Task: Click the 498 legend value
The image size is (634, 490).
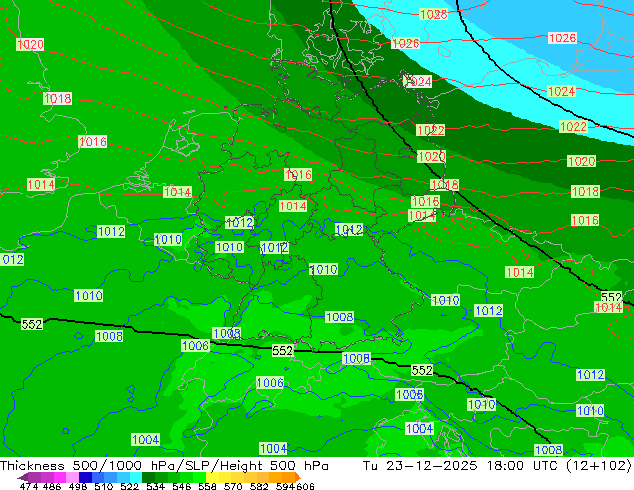Action: (78, 486)
